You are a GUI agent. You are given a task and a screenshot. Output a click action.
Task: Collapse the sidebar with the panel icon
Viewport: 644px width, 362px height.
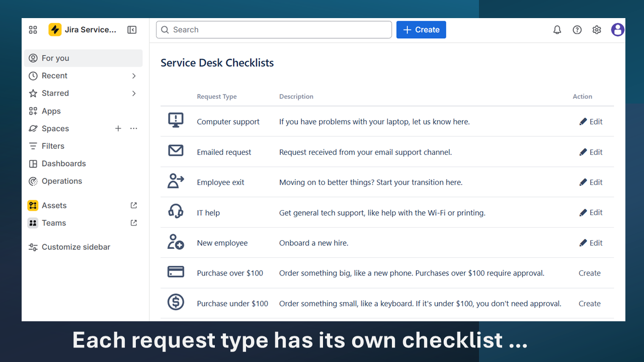[131, 30]
